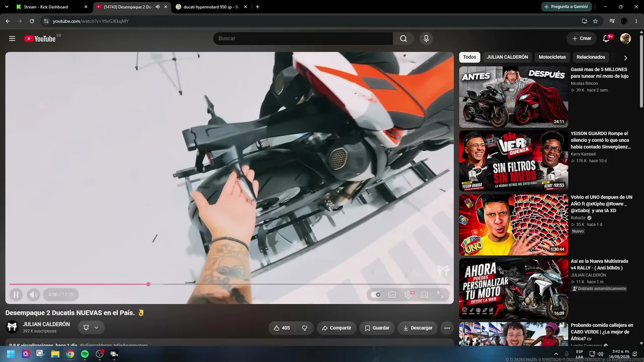Open the ESP LAA language switcher
The width and height of the screenshot is (644, 362).
580,354
